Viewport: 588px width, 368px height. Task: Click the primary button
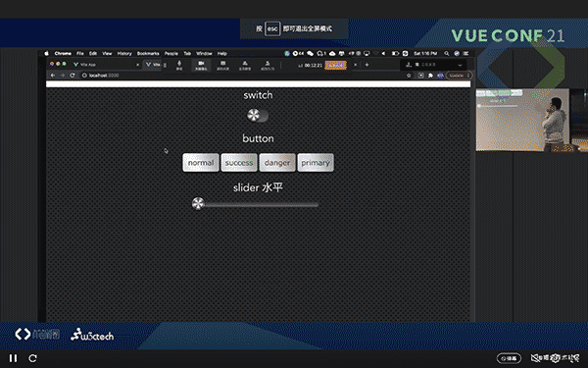pos(316,163)
